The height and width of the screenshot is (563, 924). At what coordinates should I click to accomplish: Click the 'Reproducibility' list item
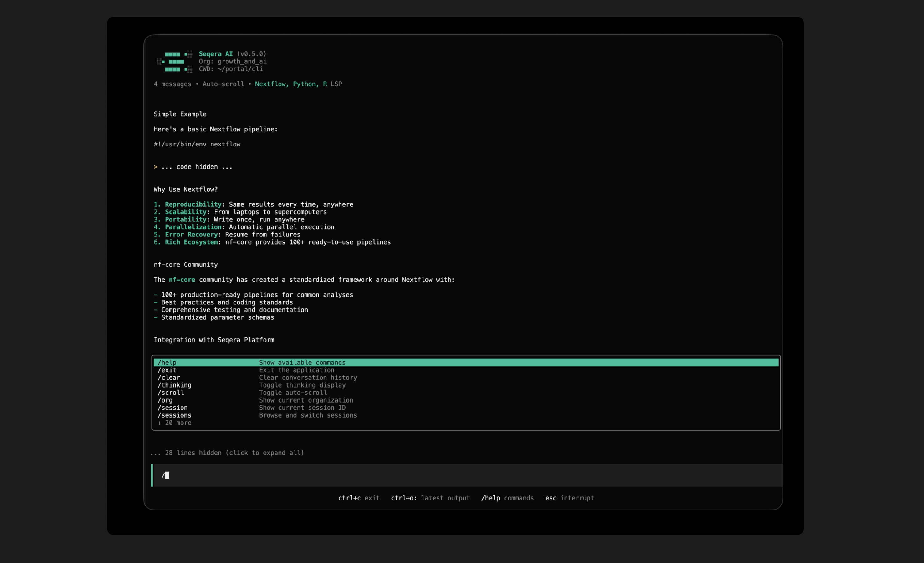[253, 204]
